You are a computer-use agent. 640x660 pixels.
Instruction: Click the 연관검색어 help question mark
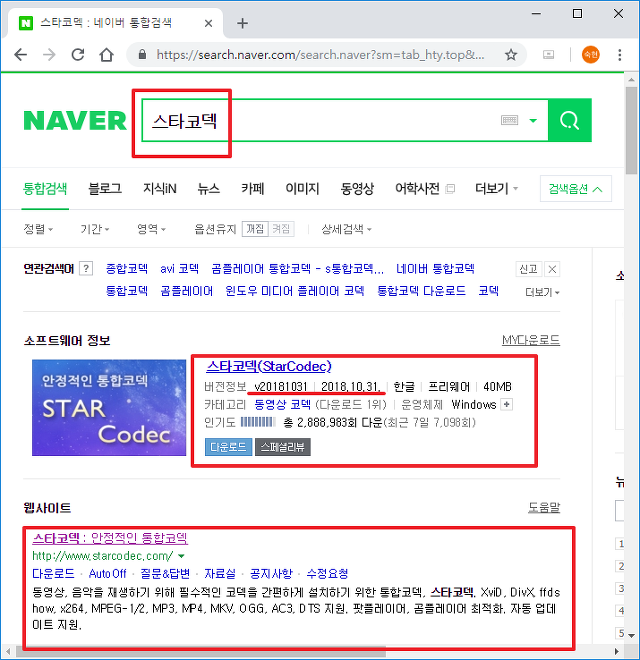click(86, 269)
